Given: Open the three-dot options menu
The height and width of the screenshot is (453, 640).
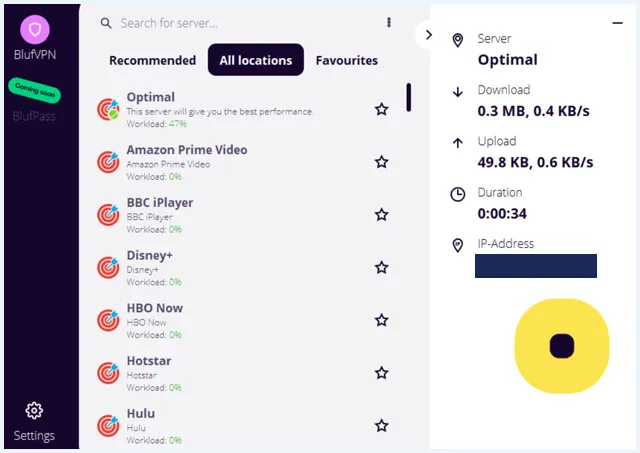Looking at the screenshot, I should [389, 22].
